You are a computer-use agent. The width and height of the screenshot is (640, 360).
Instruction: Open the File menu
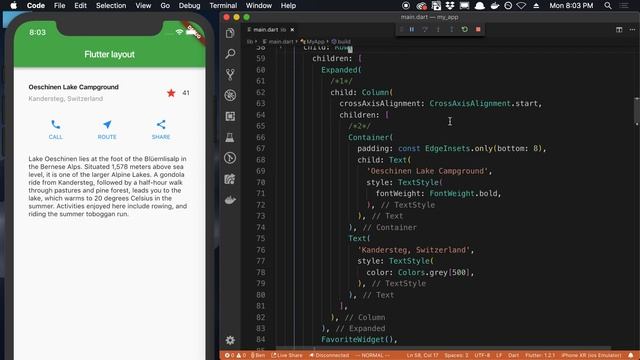coord(60,5)
